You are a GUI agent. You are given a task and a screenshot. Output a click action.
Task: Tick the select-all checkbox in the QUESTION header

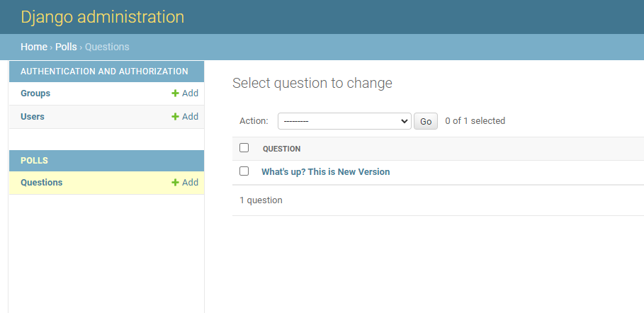(244, 148)
